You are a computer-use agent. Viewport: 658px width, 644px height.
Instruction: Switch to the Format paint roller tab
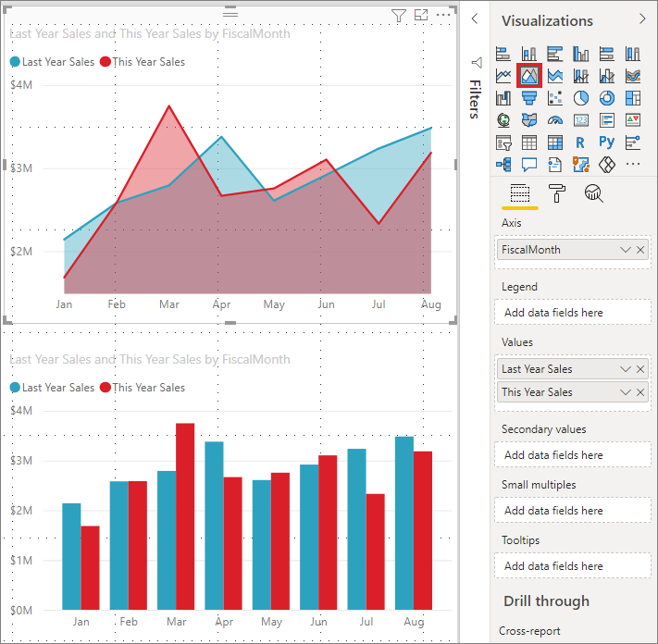coord(557,193)
